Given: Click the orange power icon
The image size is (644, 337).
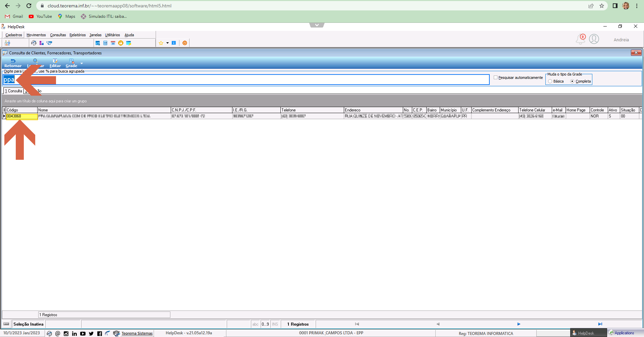Looking at the screenshot, I should 185,43.
